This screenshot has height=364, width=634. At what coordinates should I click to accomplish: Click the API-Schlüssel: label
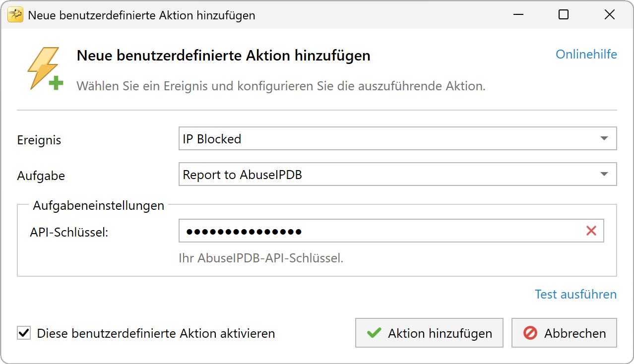[x=69, y=232]
